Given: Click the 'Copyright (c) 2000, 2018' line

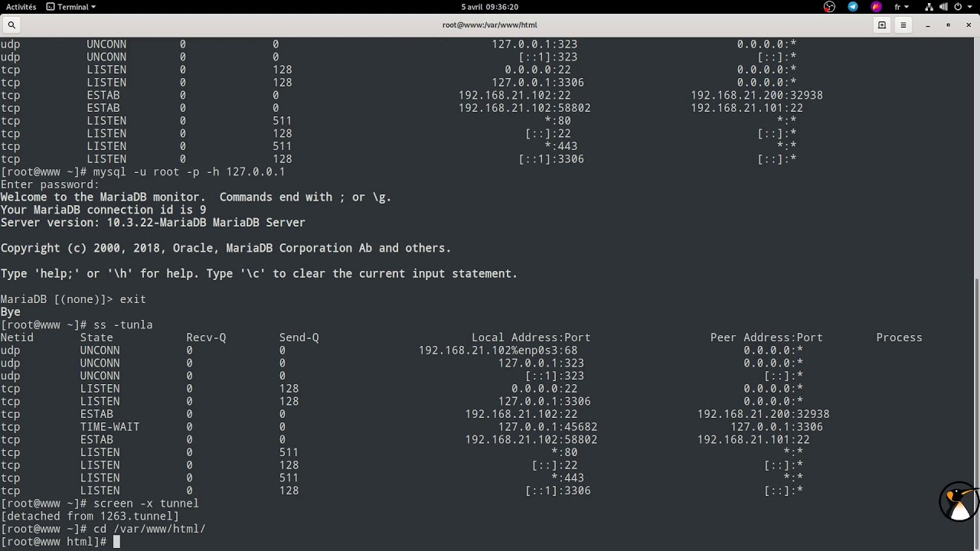Looking at the screenshot, I should [x=226, y=248].
